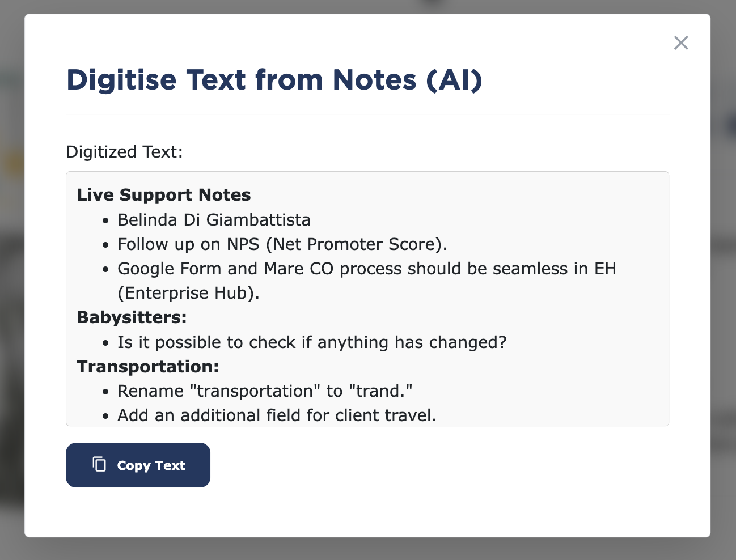Click the bullet before "Rename"
Image resolution: width=736 pixels, height=560 pixels.
[x=105, y=392]
